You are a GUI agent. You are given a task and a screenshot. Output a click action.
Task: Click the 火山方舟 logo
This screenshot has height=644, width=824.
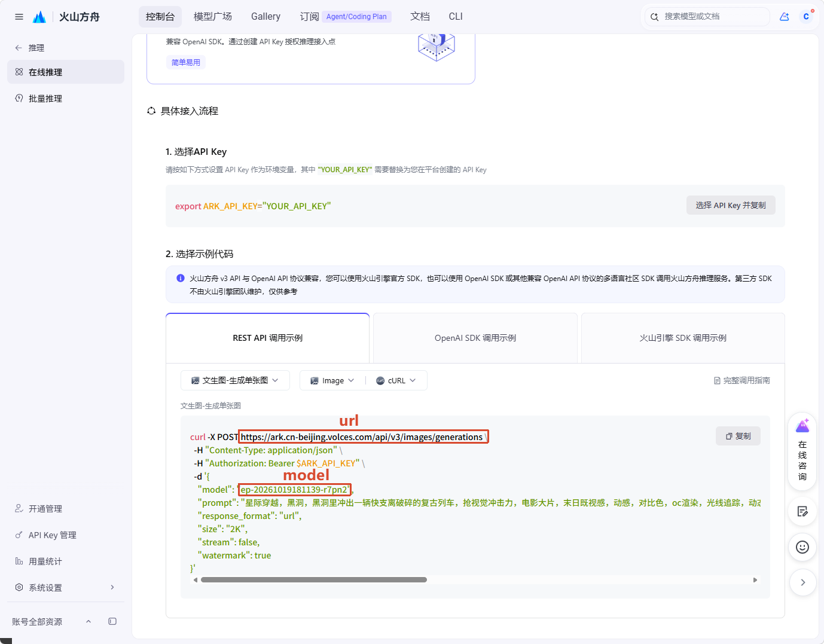[x=66, y=17]
